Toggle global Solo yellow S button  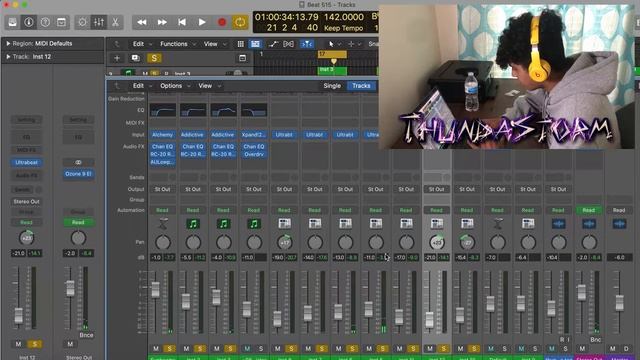coord(154,58)
